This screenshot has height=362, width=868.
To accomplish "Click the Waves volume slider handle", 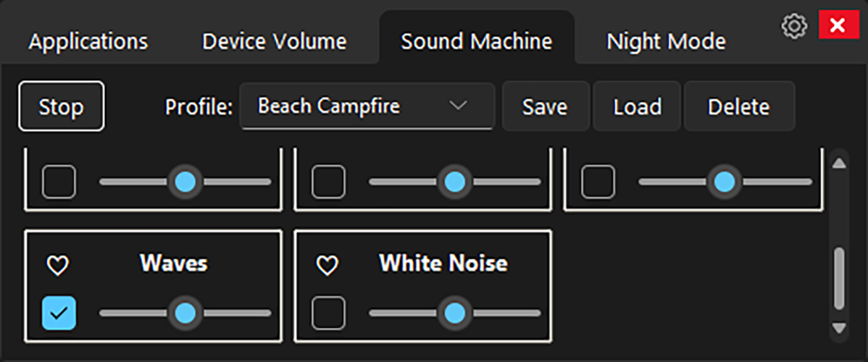I will [x=185, y=313].
